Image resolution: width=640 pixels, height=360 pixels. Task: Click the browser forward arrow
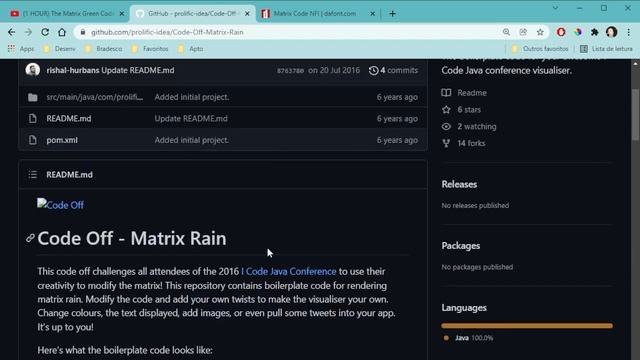tap(28, 32)
